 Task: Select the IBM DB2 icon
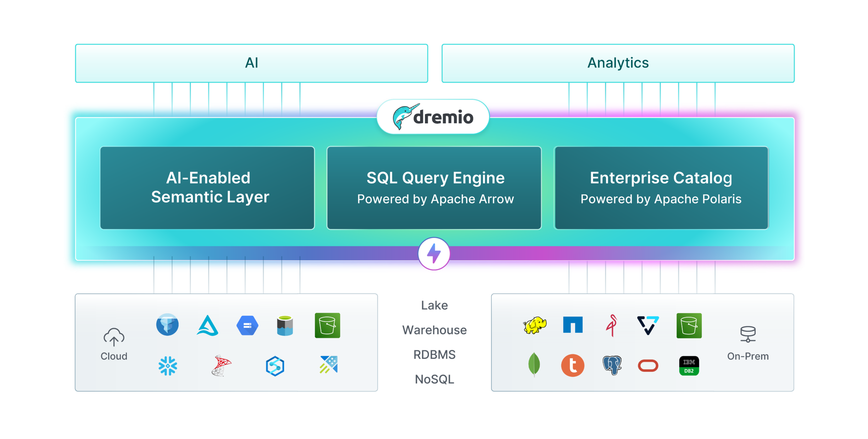(x=689, y=365)
